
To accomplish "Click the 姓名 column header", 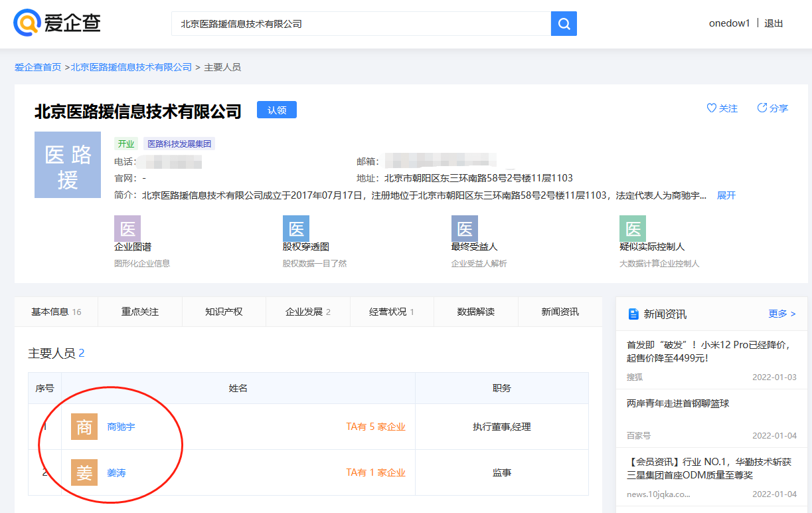I will coord(238,388).
